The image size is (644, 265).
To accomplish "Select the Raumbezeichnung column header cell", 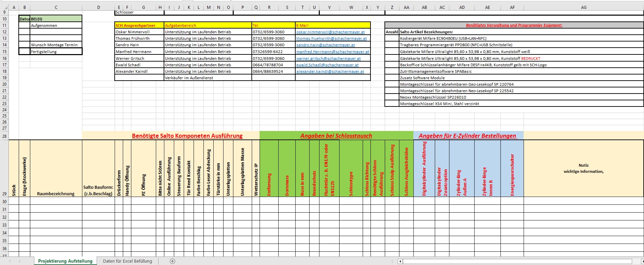I will pos(56,168).
